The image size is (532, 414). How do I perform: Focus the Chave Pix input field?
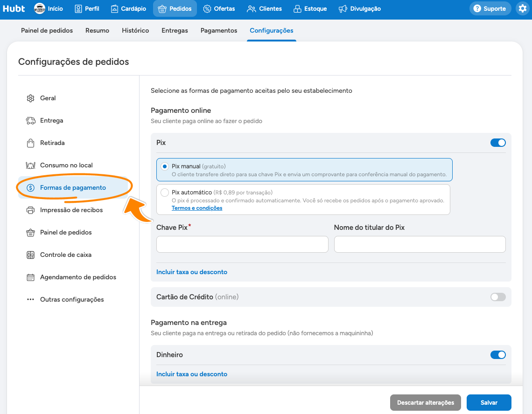tap(242, 244)
